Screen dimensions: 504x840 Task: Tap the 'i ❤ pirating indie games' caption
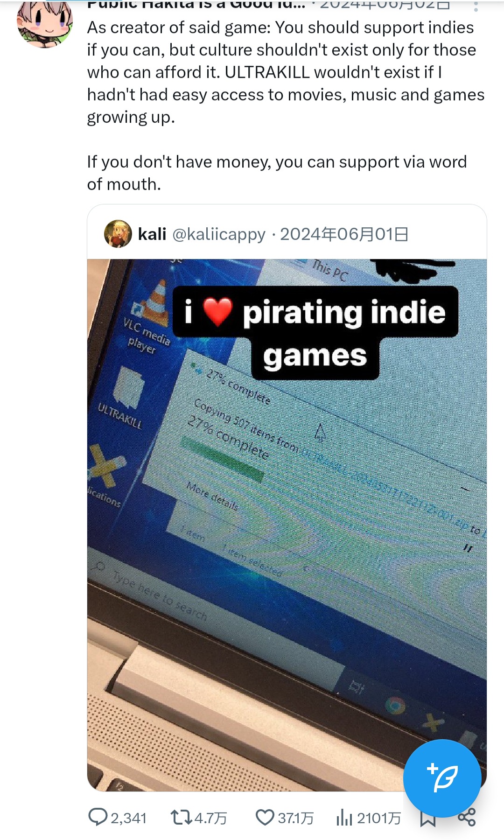pos(315,332)
